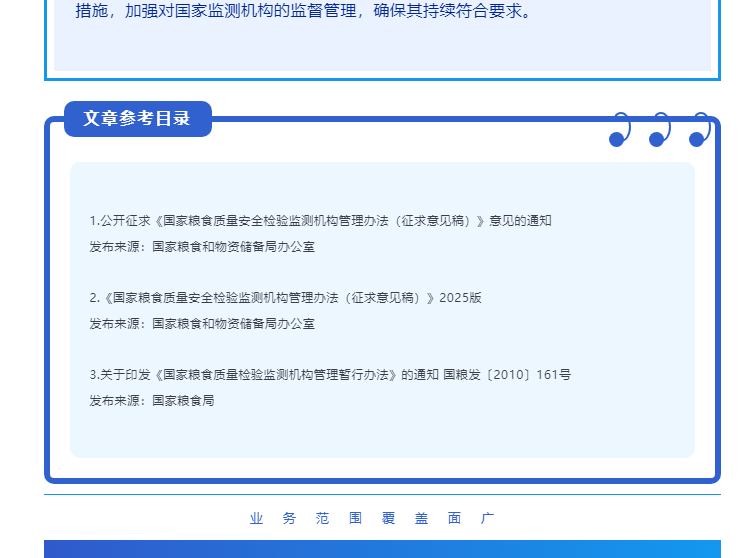The width and height of the screenshot is (754, 558).
Task: Select the 业务范围覆盖面广 heading text
Action: pyautogui.click(x=372, y=518)
